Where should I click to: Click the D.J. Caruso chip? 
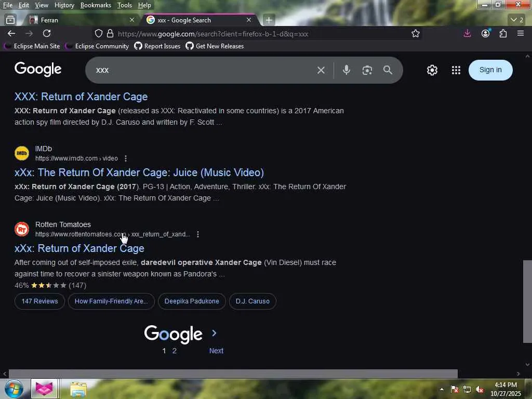(x=252, y=301)
